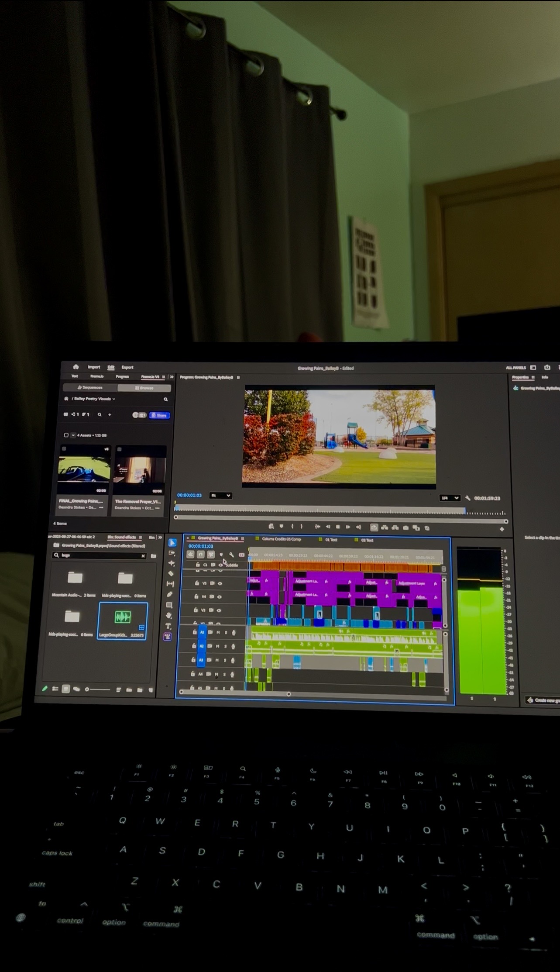The height and width of the screenshot is (972, 560).
Task: Open the Growing Pains sequence tab panel menu
Action: pos(242,539)
